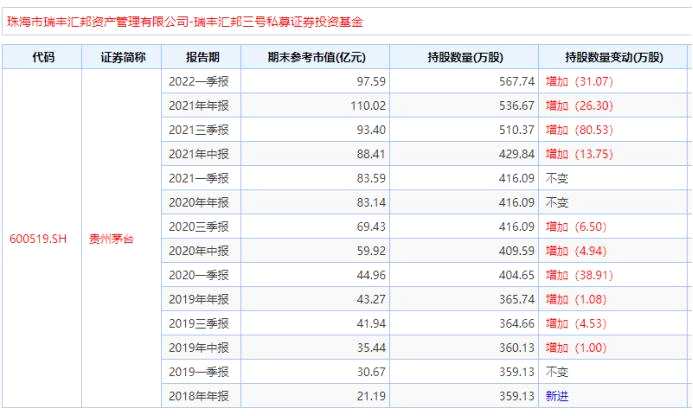This screenshot has height=416, width=693.
Task: Select market value 30.67
Action: tap(371, 372)
